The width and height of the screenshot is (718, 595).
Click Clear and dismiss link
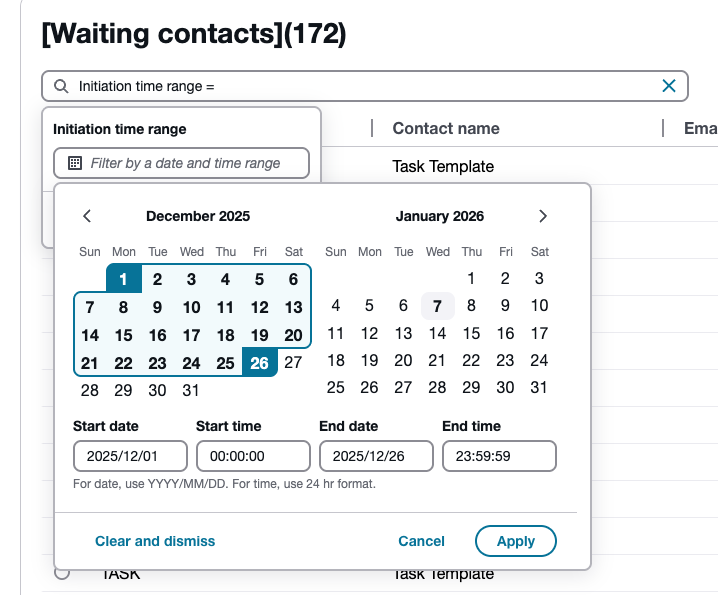(155, 541)
